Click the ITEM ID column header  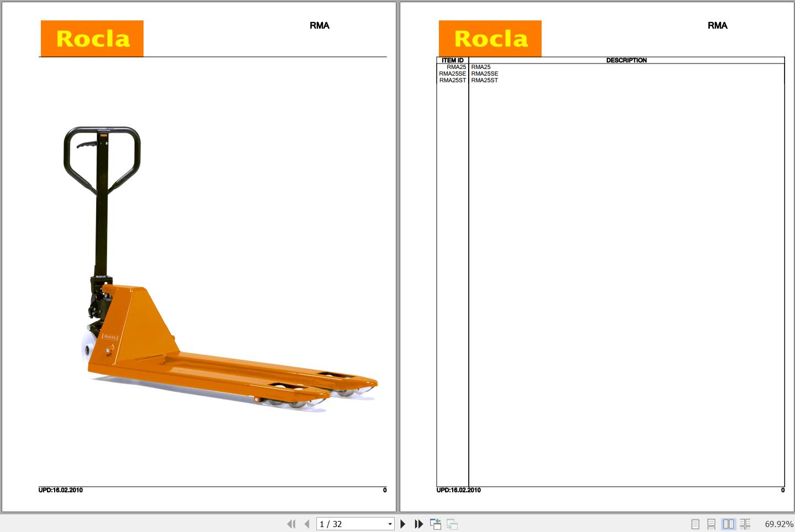tap(453, 60)
